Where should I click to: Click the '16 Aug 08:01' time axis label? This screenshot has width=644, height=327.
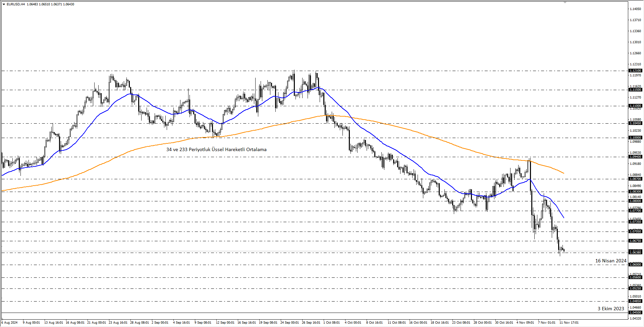tap(75, 323)
